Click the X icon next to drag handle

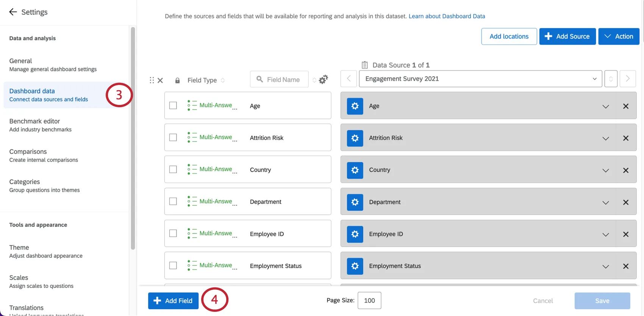click(160, 80)
